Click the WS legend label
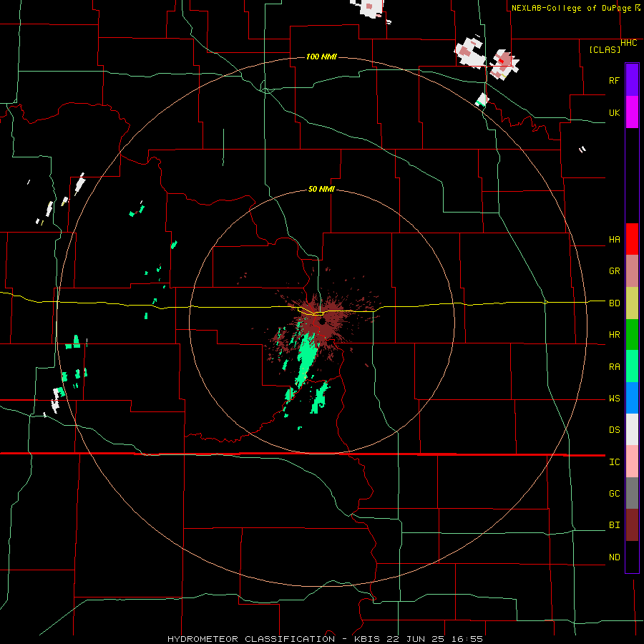 coord(614,399)
